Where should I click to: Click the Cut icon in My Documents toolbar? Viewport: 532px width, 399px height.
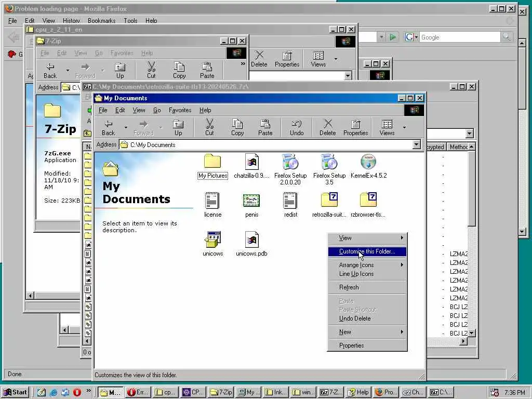[x=209, y=128]
